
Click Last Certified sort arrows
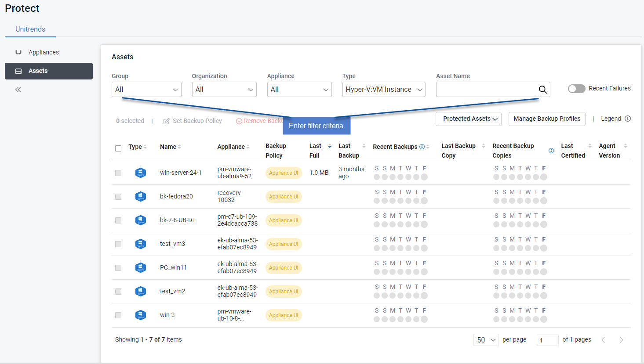click(590, 146)
